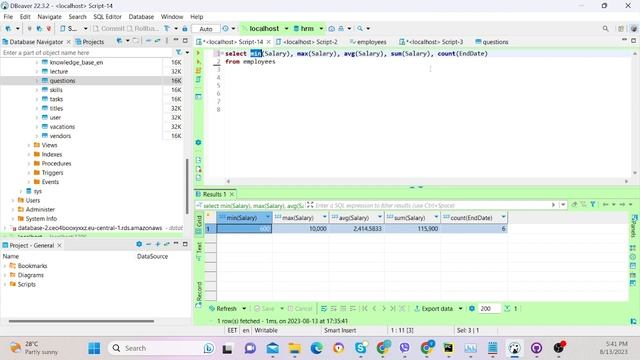
Task: Click the disconnect toolbar icon
Action: click(x=49, y=29)
